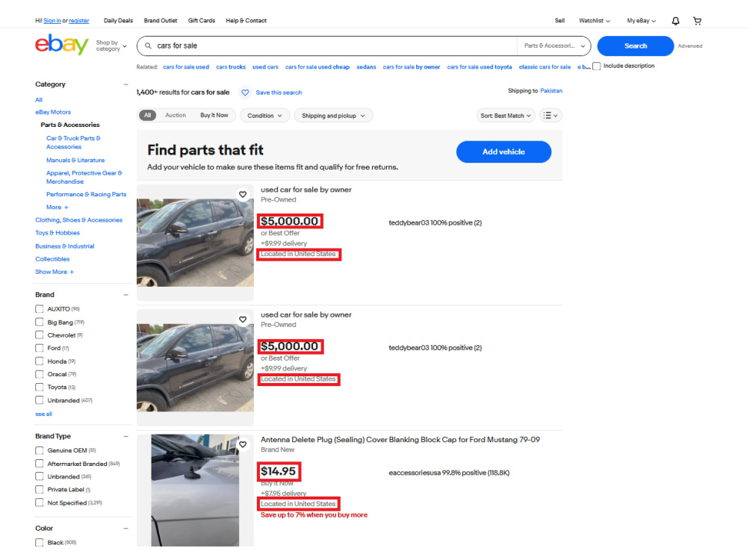Add first used car listing to watchlist

[x=243, y=194]
